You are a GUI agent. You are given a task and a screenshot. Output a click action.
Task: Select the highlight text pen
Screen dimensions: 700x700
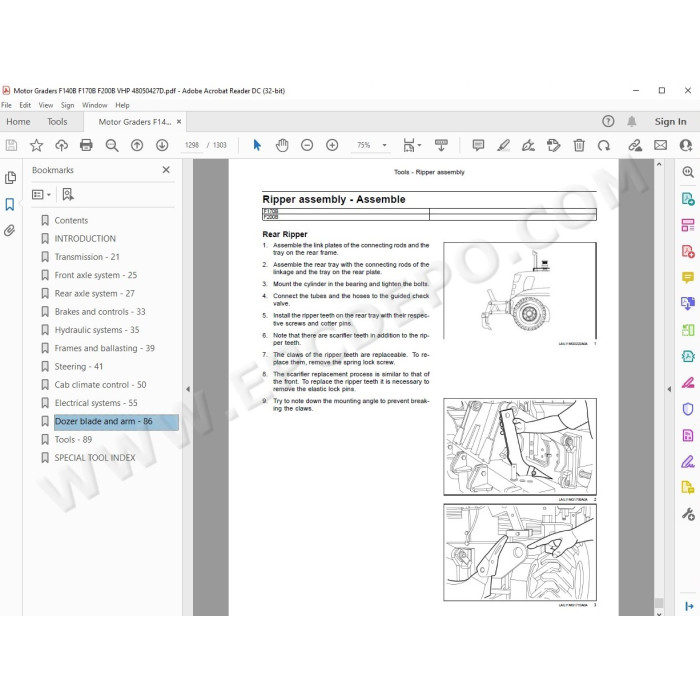click(x=504, y=145)
